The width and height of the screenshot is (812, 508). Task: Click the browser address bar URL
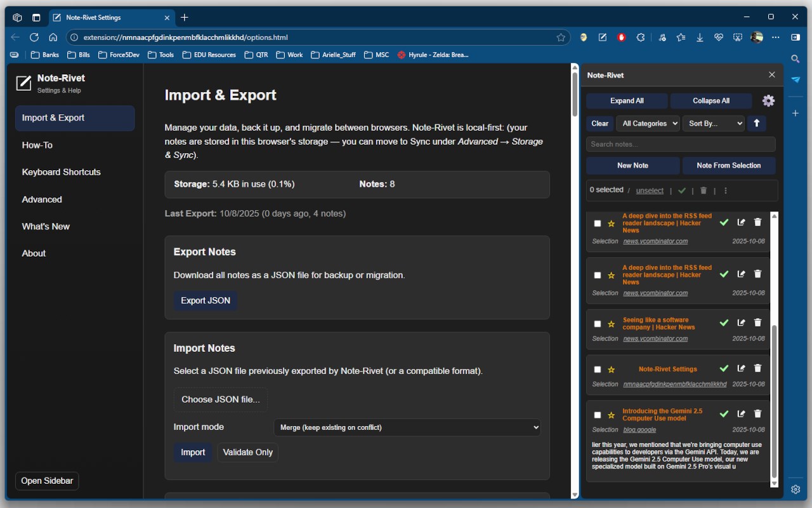pos(185,37)
